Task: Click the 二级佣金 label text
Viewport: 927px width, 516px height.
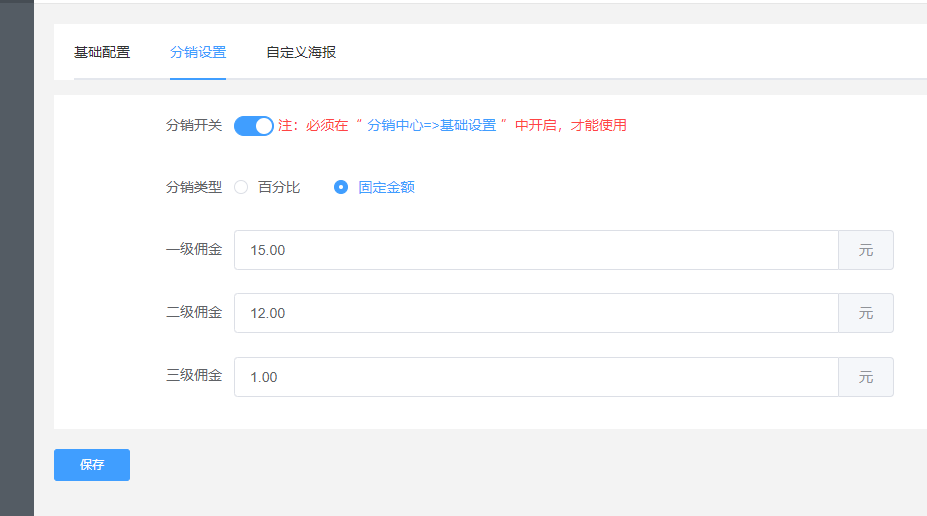Action: 194,313
